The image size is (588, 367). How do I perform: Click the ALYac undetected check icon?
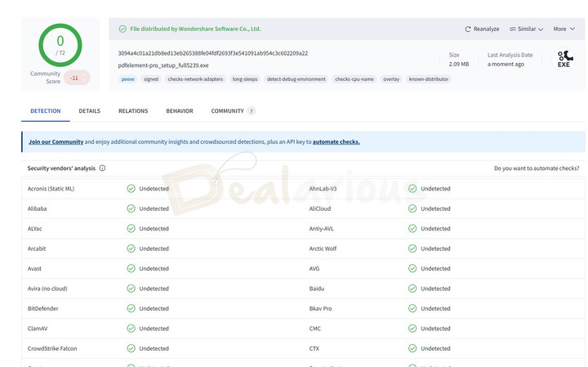click(131, 228)
